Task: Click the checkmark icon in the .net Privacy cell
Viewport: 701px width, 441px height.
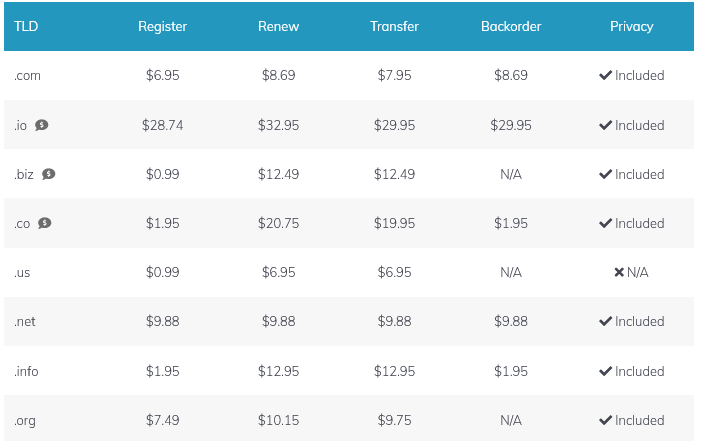Action: (x=605, y=321)
